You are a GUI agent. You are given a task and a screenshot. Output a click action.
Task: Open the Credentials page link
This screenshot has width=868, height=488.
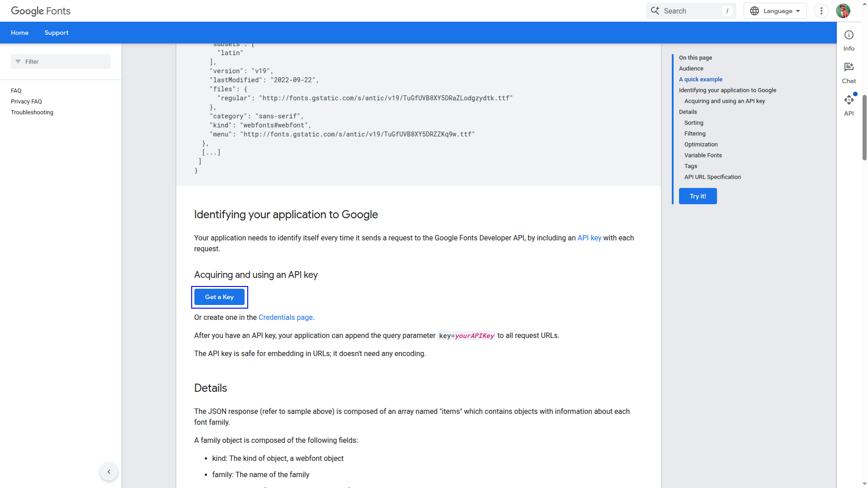(x=285, y=317)
